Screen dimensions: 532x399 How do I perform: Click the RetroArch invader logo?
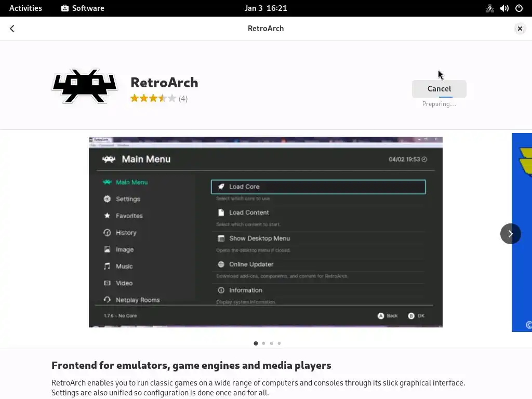(85, 86)
